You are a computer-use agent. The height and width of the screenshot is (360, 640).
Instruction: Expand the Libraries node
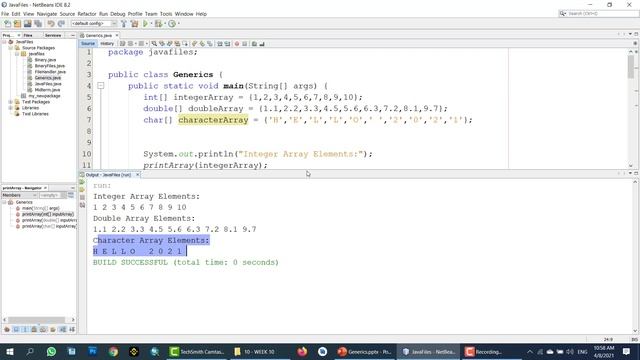coord(11,108)
